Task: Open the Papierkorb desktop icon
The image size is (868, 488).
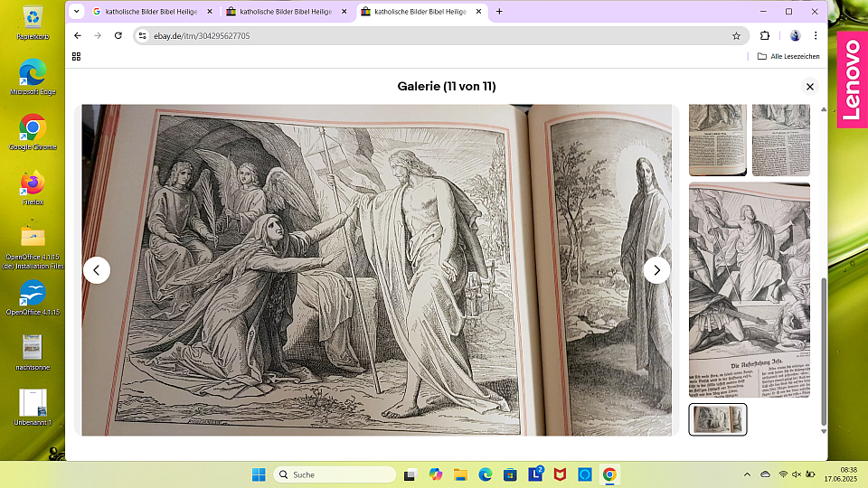Action: point(33,24)
